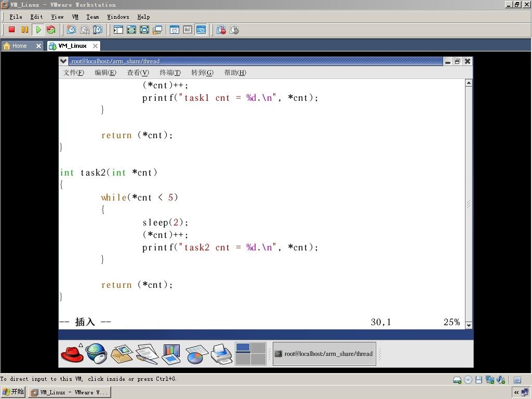Open the Red Hat main menu
The image size is (532, 399).
pos(72,353)
